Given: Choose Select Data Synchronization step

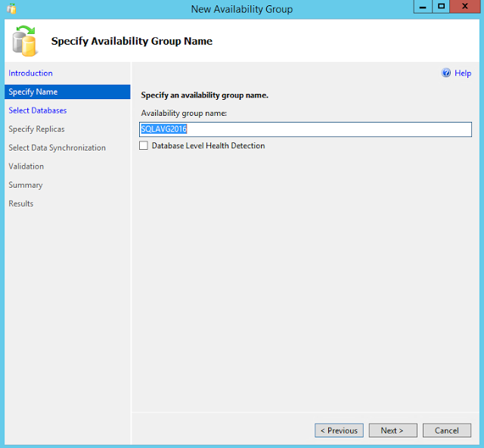Looking at the screenshot, I should tap(57, 148).
